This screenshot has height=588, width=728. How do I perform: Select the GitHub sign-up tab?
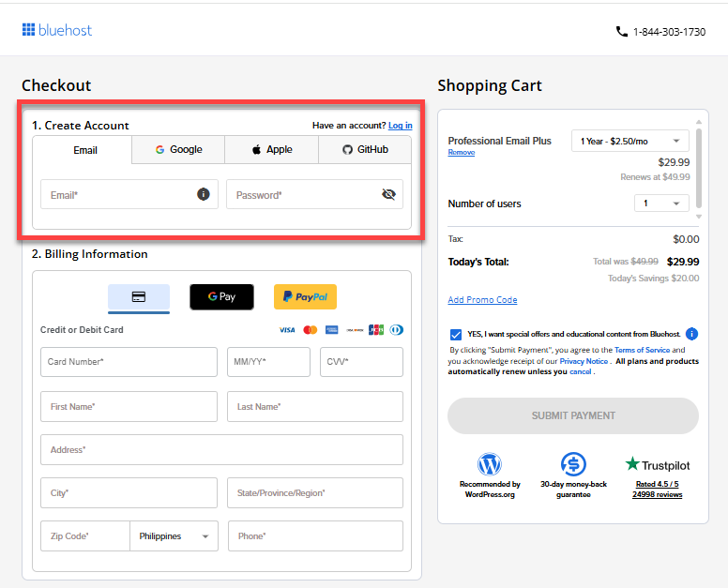(x=365, y=149)
